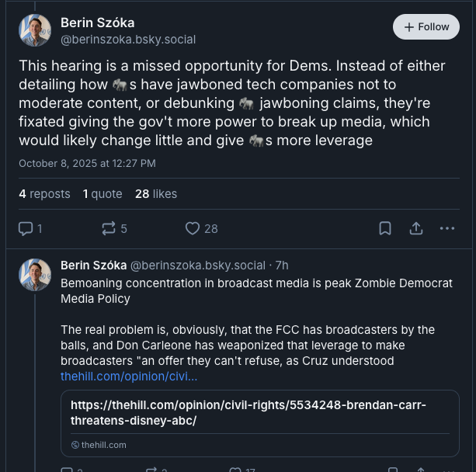Open Berin Szóka's avatar in post header
The width and height of the screenshot is (476, 472).
pos(35,30)
